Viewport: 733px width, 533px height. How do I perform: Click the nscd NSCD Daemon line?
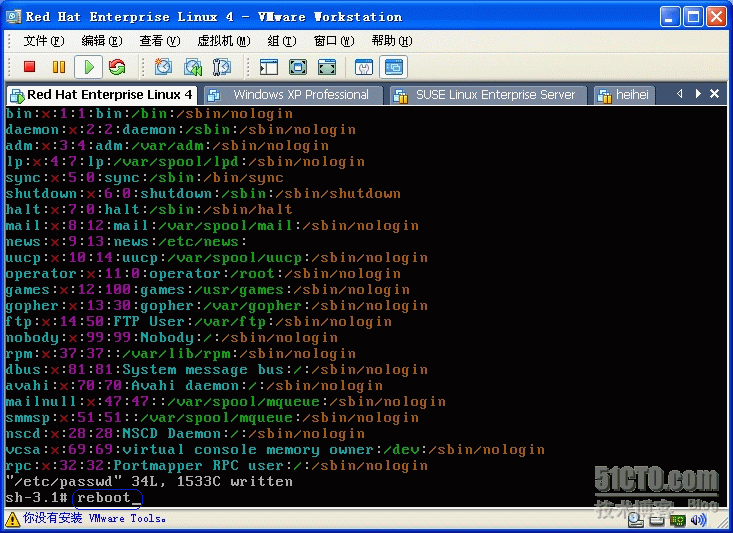(x=185, y=433)
